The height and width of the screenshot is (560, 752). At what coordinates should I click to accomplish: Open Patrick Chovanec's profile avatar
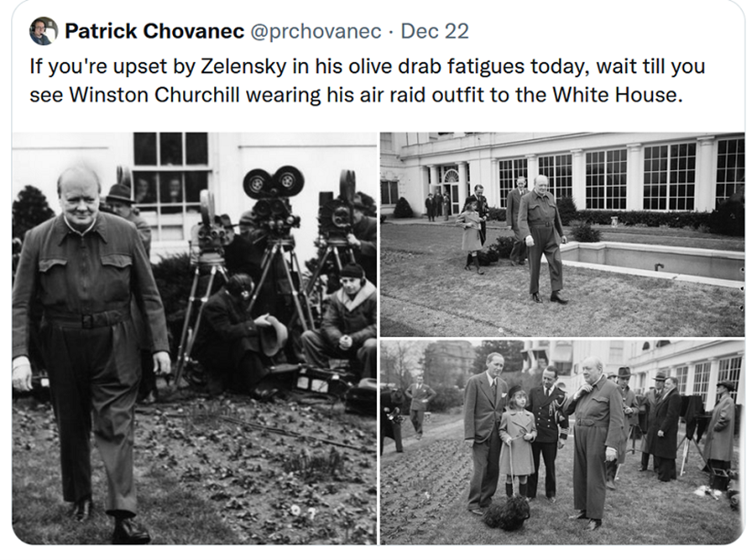pos(43,31)
